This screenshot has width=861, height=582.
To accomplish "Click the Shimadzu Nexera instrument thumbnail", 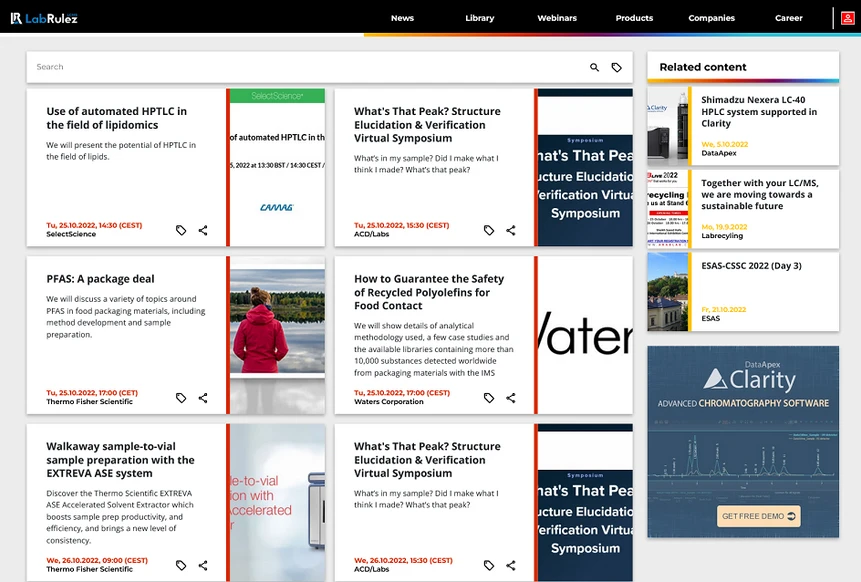I will [x=667, y=126].
